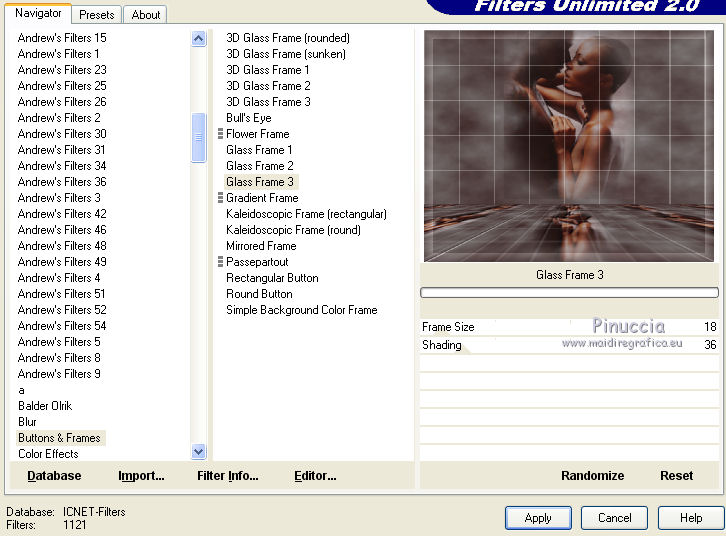726x536 pixels.
Task: Select Andrew's Filters 48 category
Action: click(62, 245)
